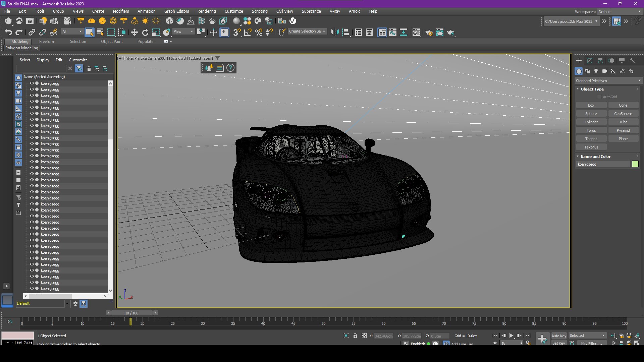The height and width of the screenshot is (362, 644).
Task: Toggle the lock icon in Scene Explorer toolbar
Action: pyautogui.click(x=89, y=68)
